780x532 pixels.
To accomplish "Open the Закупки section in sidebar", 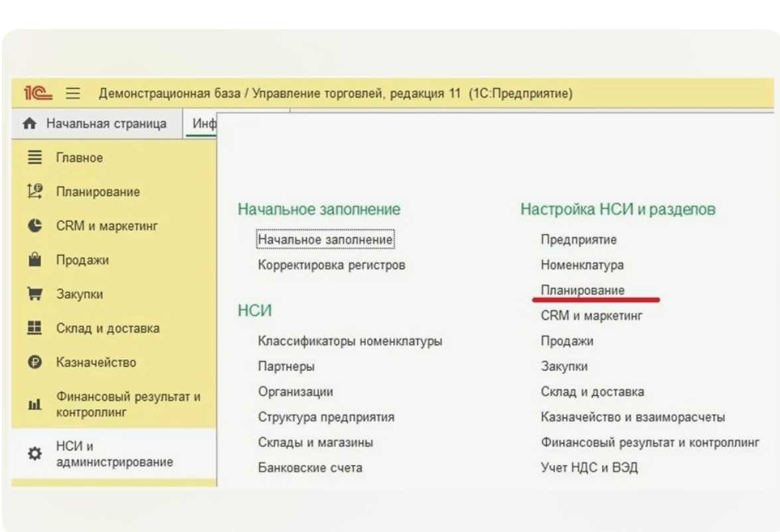I will point(114,294).
